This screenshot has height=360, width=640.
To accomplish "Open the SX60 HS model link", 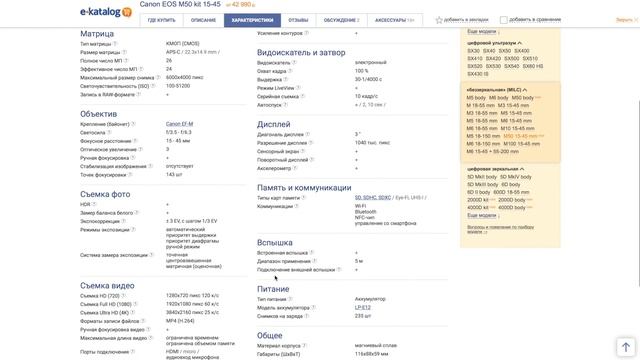I will pyautogui.click(x=533, y=66).
